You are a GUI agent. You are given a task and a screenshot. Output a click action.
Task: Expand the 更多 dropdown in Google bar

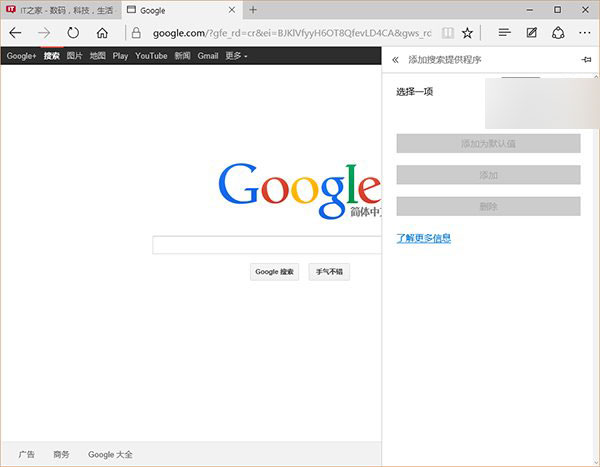237,56
